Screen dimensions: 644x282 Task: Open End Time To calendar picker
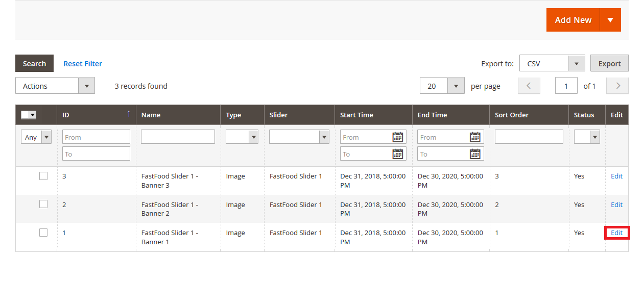click(475, 154)
